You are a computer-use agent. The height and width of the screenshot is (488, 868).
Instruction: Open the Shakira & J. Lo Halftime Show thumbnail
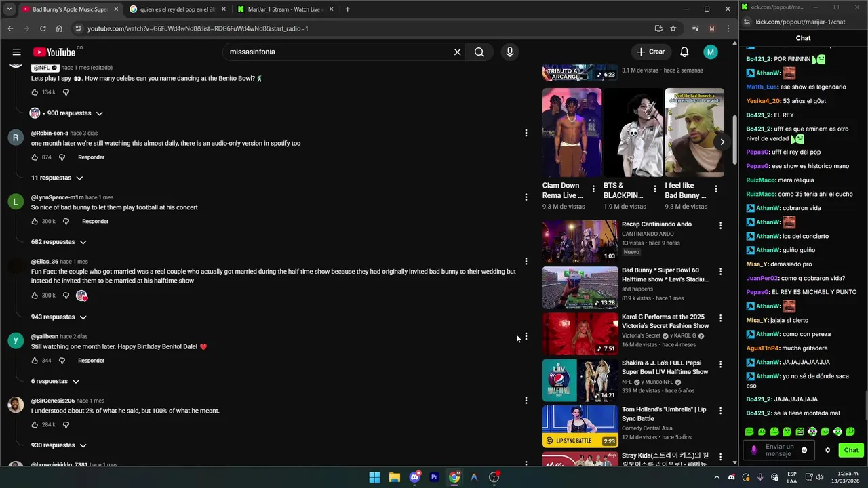(x=580, y=380)
